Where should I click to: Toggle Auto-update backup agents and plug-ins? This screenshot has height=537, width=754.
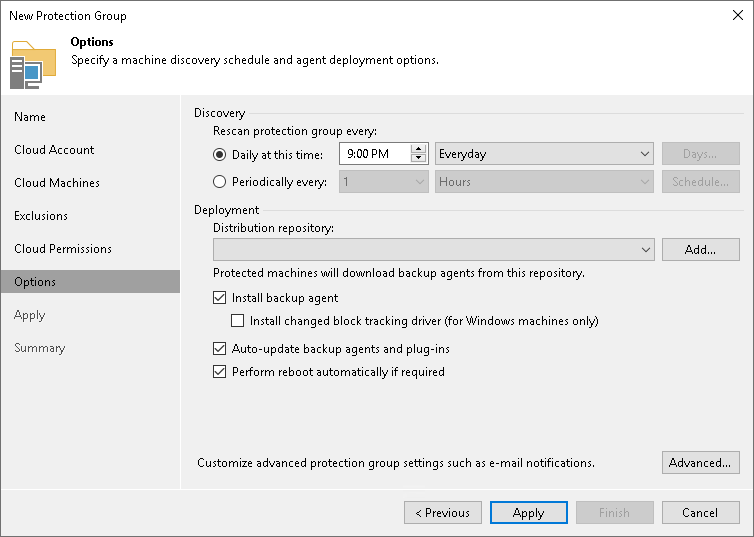point(219,349)
